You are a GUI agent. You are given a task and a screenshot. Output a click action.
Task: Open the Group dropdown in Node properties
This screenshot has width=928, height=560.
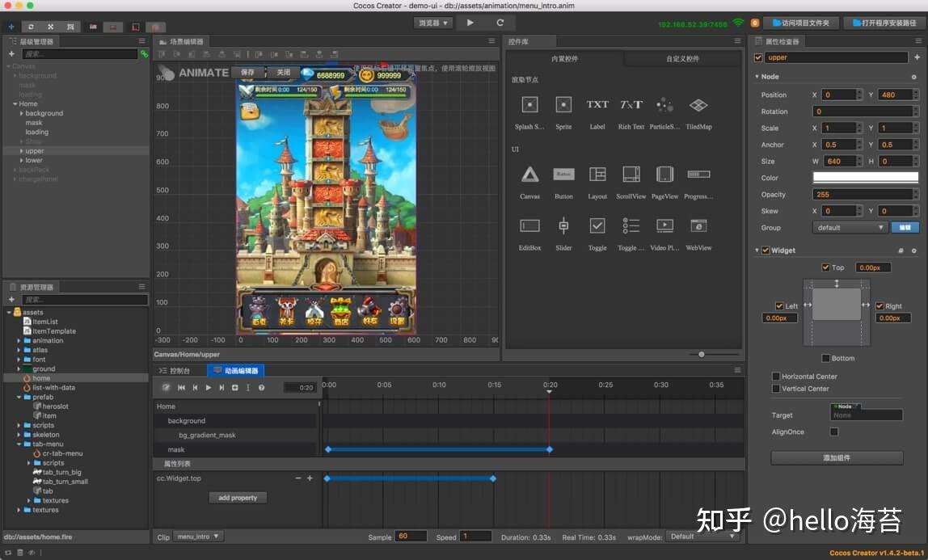pos(849,227)
